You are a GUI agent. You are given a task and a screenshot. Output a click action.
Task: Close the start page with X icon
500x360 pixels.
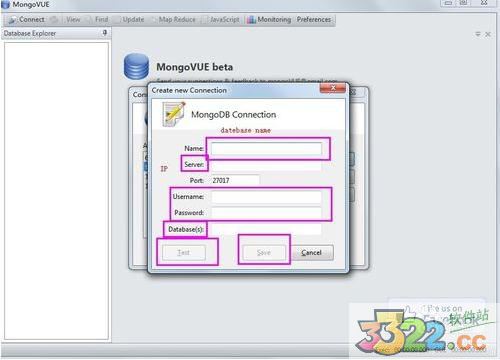(x=488, y=34)
